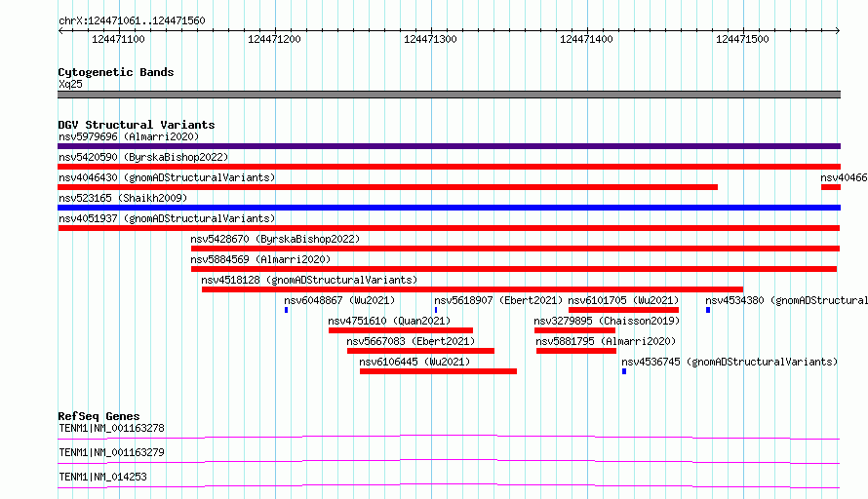Open the nsv4051937 (gnomADStructuralVariants) label
This screenshot has width=868, height=499.
pyautogui.click(x=167, y=218)
